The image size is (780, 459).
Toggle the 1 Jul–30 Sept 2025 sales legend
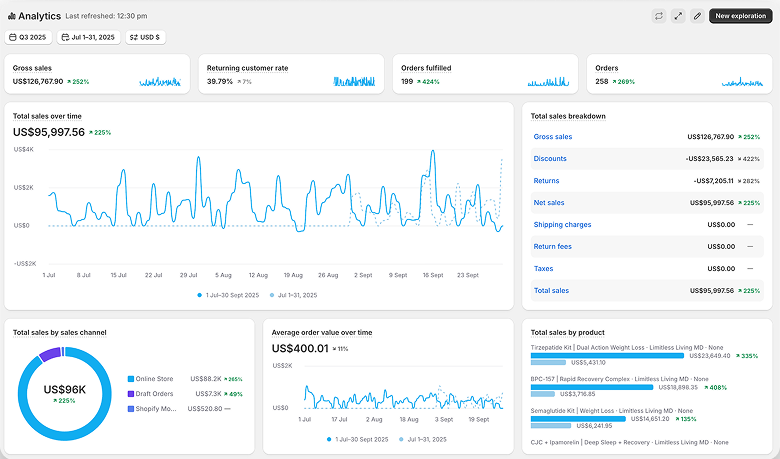(228, 295)
